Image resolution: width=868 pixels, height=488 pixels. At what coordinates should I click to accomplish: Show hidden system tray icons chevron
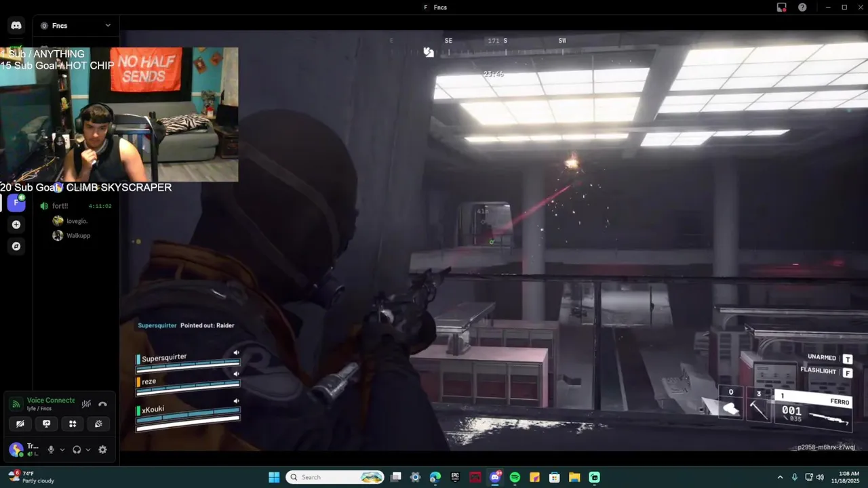click(780, 477)
